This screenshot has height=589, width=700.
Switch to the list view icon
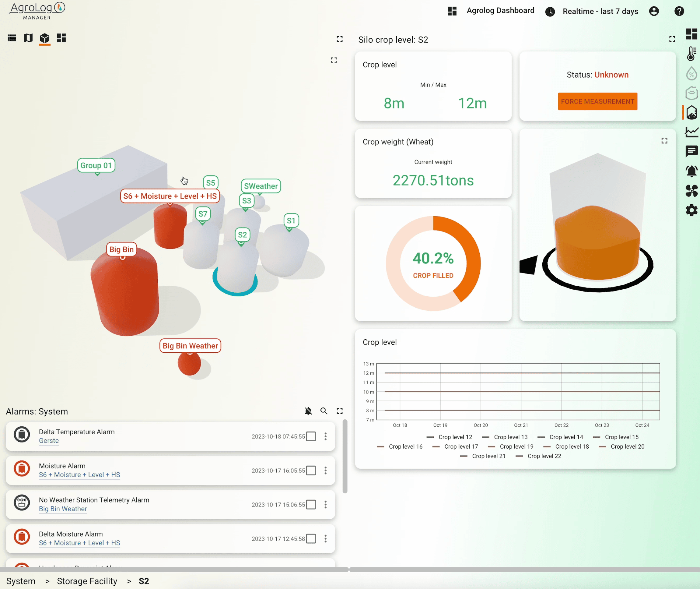[x=12, y=38]
